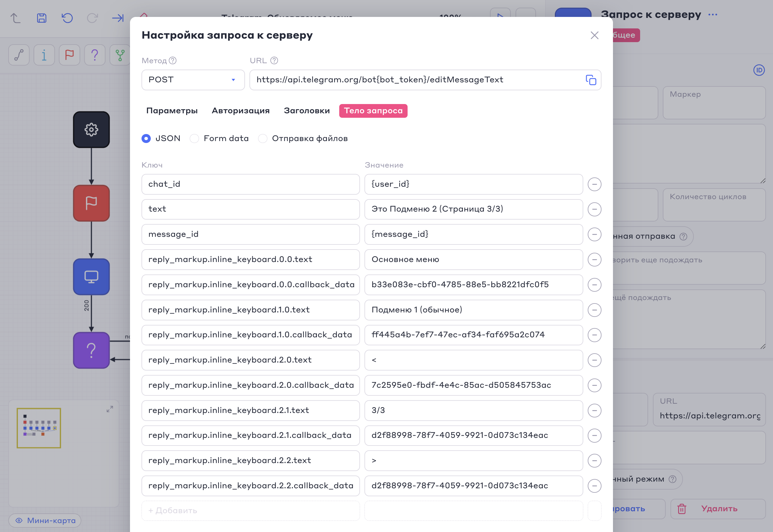Save the scenario with the floppy disk icon
This screenshot has height=532, width=773.
(x=42, y=18)
